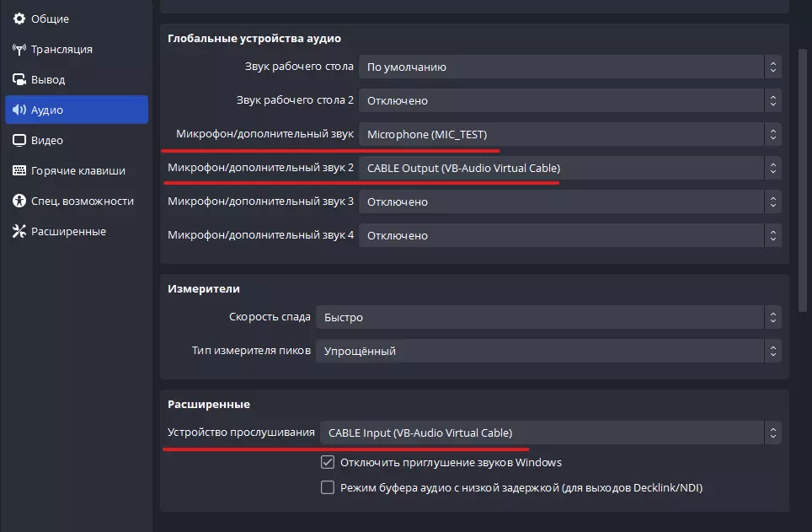Click the monitor icon for Видео
This screenshot has height=532, width=812.
pos(19,140)
